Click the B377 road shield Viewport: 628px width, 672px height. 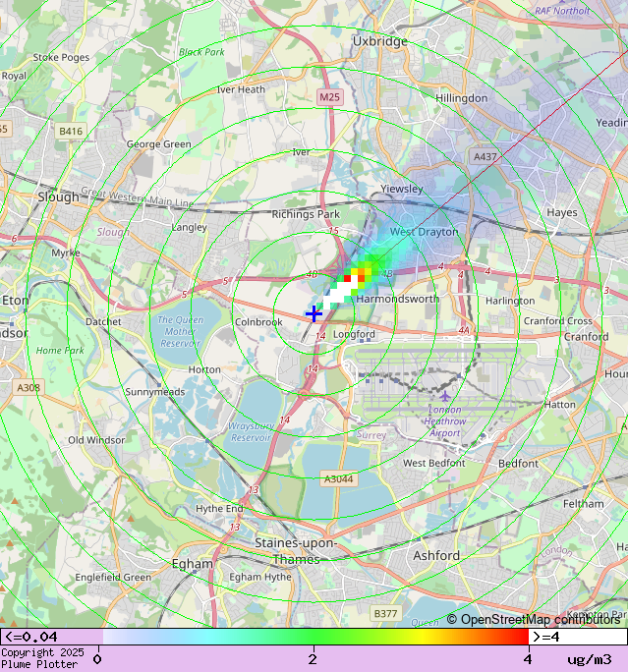coord(386,613)
